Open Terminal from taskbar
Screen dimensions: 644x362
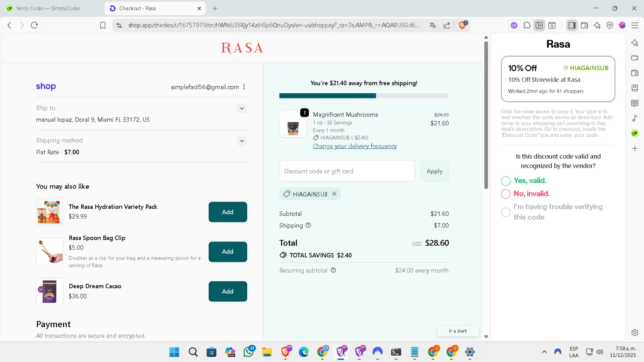(x=396, y=352)
